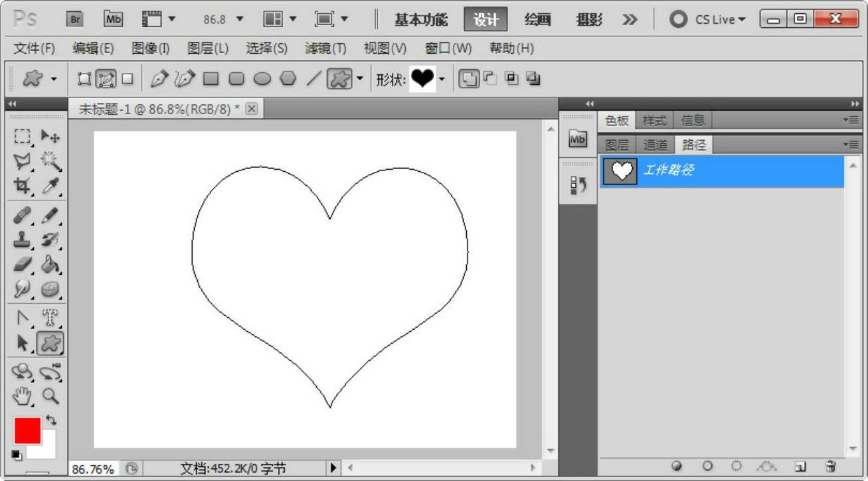Switch to the 绘画 workspace

tap(537, 19)
